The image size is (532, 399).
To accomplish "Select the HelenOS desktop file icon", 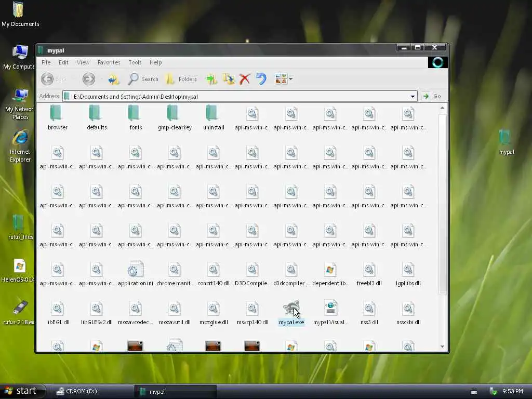I will click(x=19, y=270).
